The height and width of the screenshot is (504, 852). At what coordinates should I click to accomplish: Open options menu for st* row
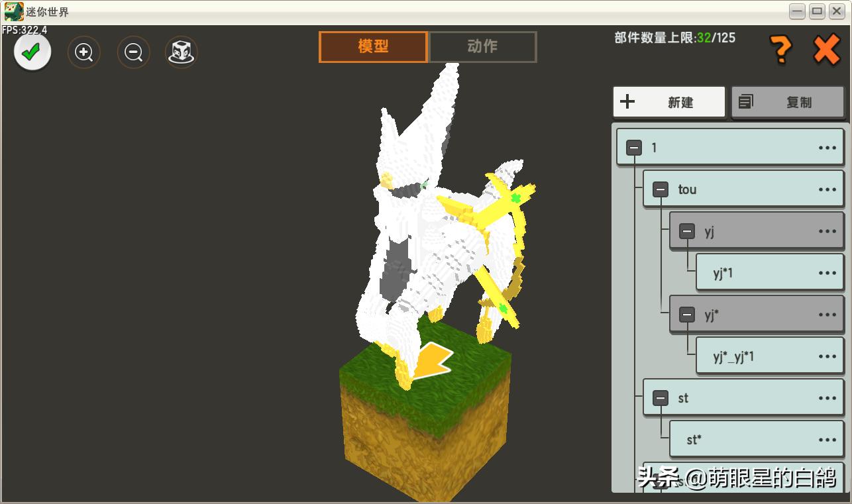point(827,440)
